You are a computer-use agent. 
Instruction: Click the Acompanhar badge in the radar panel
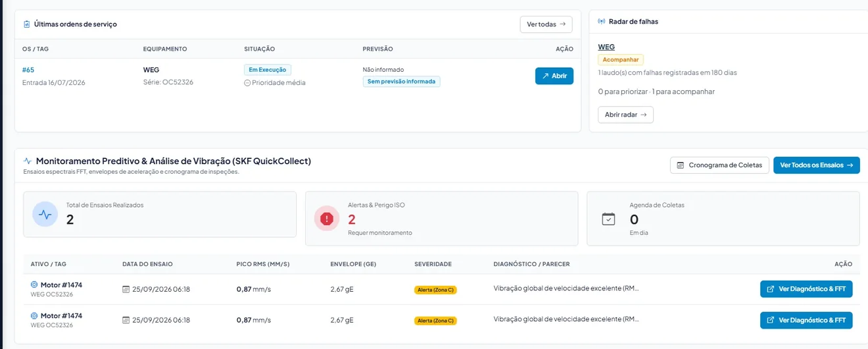pos(621,59)
